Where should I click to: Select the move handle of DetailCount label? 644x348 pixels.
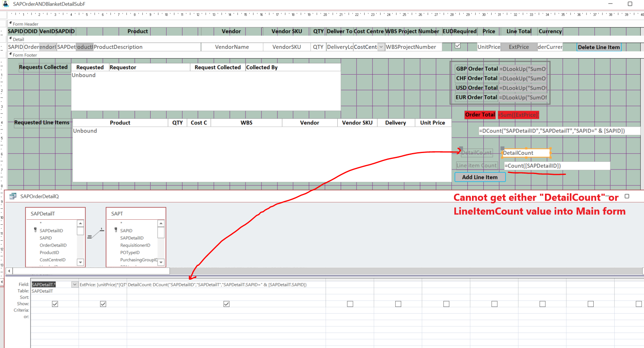coord(461,148)
